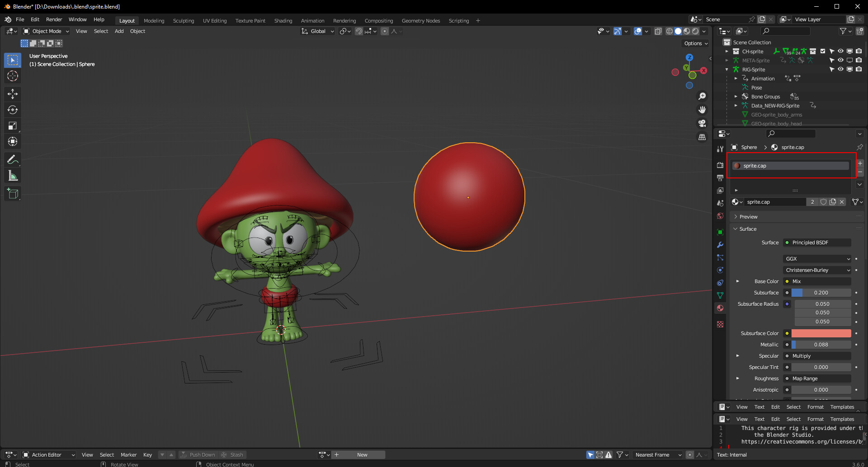The image size is (868, 467).
Task: Select the Add Cube tool
Action: [x=13, y=193]
